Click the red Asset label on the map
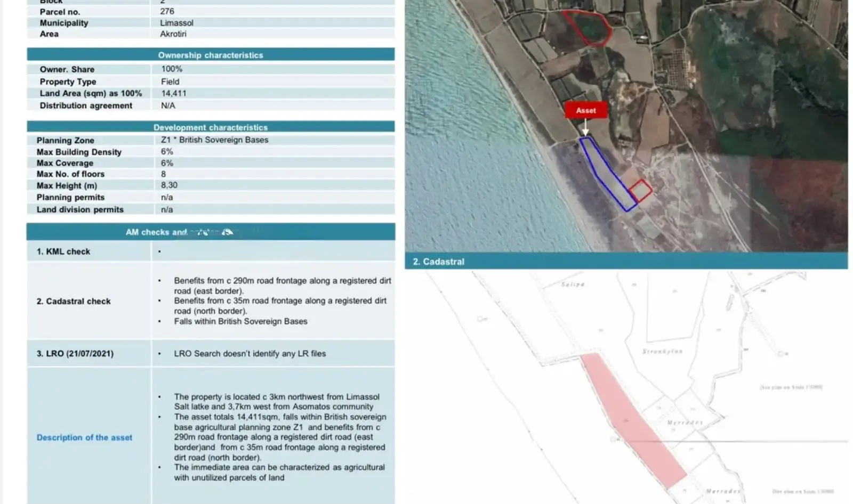 (585, 110)
